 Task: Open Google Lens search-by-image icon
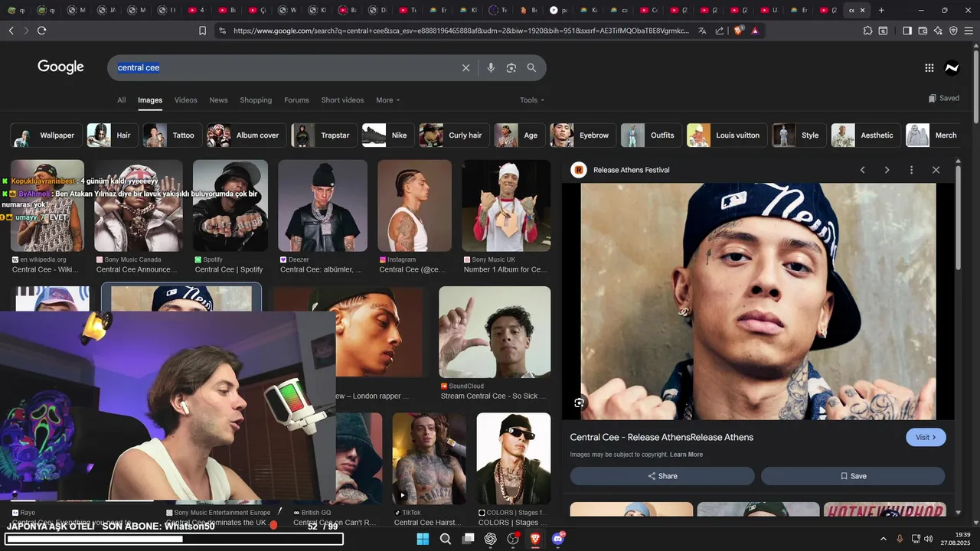pyautogui.click(x=511, y=67)
